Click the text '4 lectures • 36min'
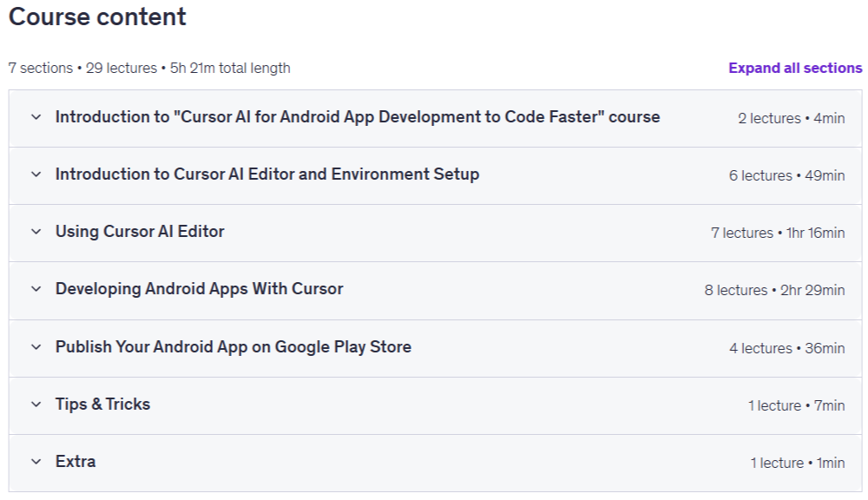 786,348
